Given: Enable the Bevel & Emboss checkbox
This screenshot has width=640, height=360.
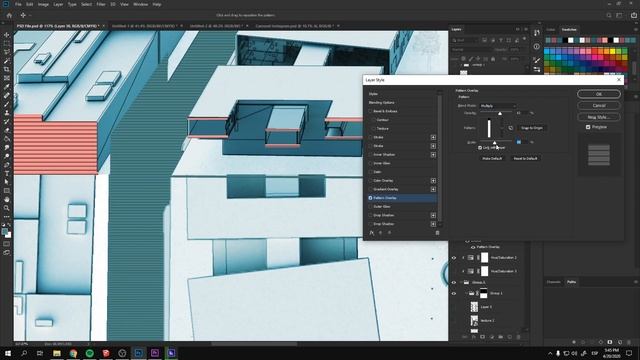Looking at the screenshot, I should [x=371, y=111].
